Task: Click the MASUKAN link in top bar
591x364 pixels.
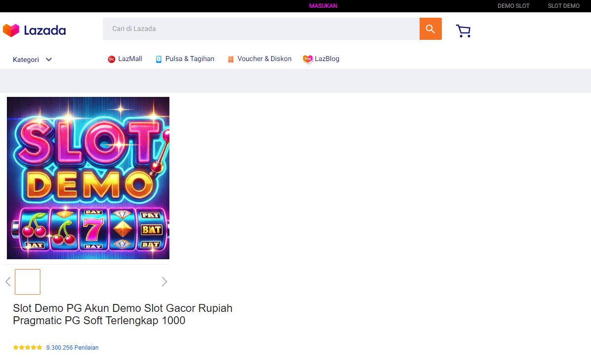Action: pyautogui.click(x=323, y=6)
